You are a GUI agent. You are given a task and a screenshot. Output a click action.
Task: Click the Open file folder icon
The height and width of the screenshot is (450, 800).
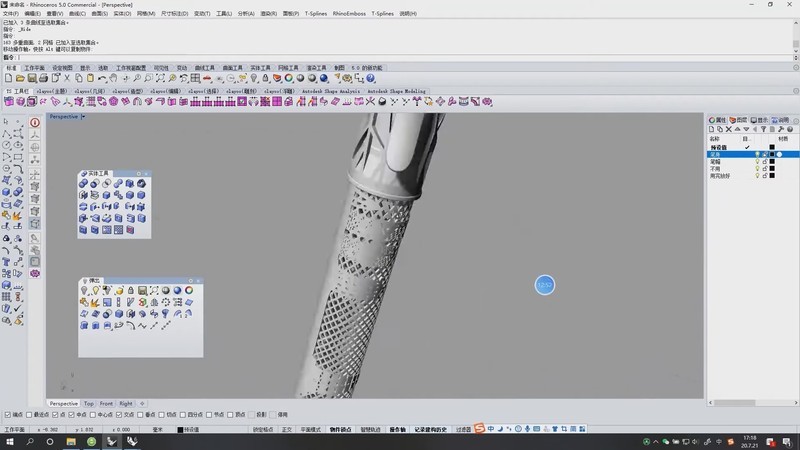21,78
